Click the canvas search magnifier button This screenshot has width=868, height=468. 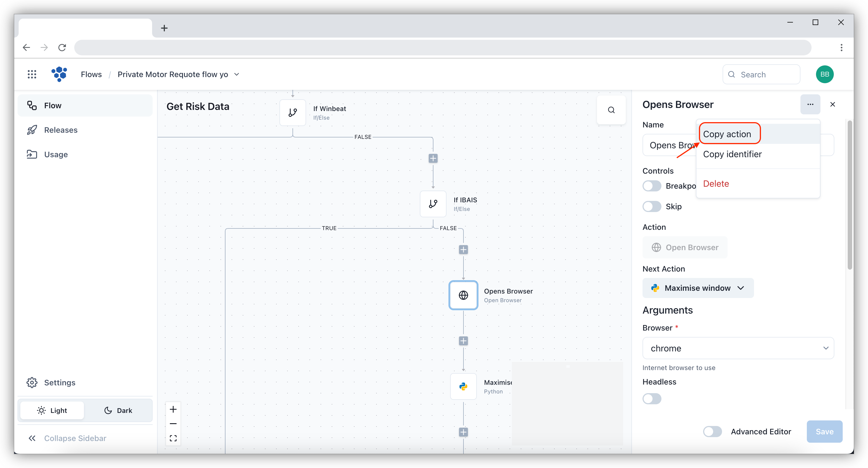coord(611,110)
